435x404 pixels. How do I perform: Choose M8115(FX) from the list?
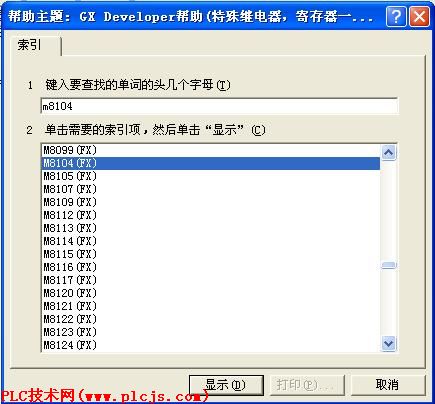211,254
